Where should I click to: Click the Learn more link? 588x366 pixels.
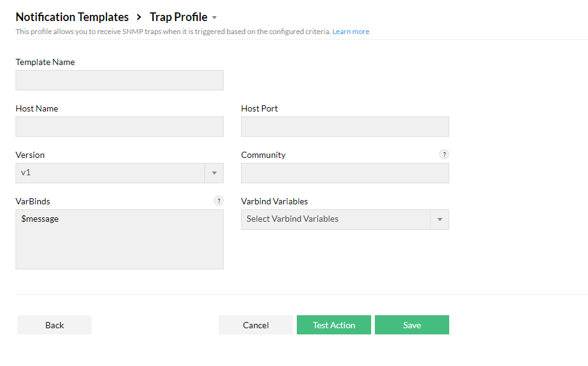tap(351, 31)
